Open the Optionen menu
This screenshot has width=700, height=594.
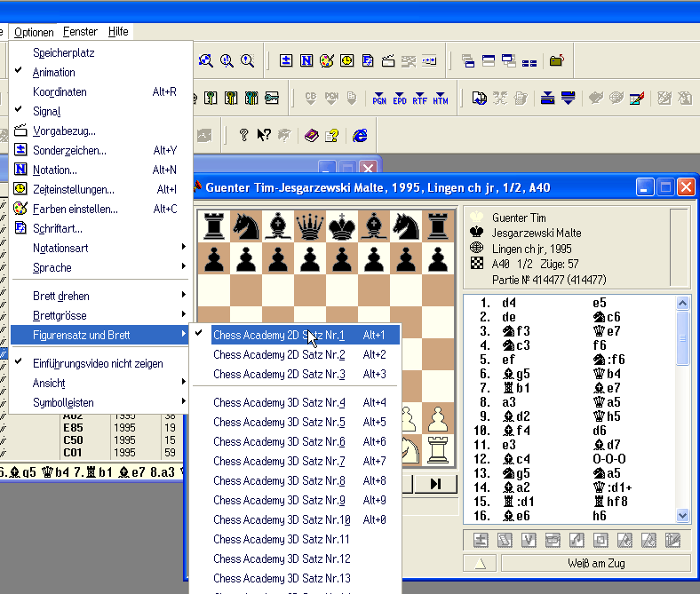34,32
